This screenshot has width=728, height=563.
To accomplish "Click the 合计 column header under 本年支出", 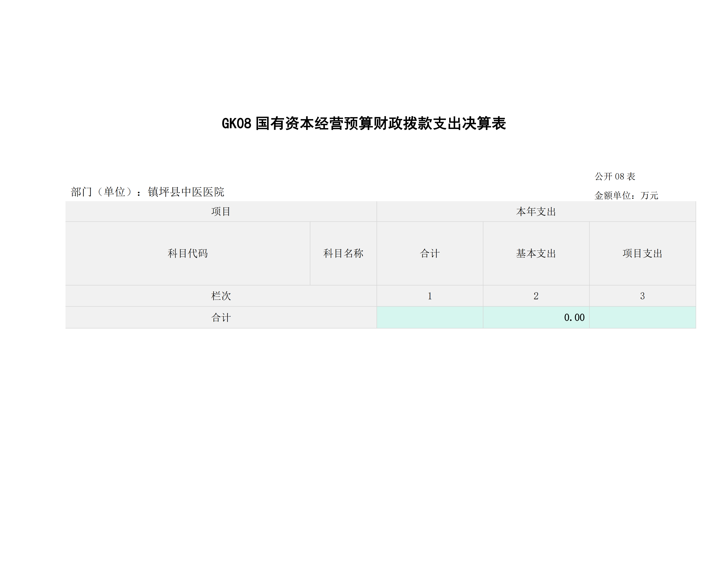I will click(x=430, y=253).
